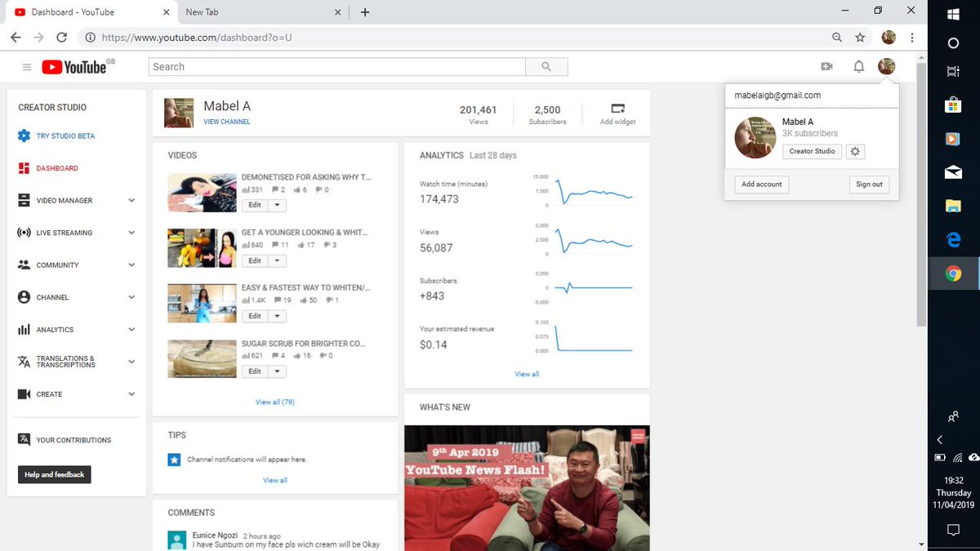Image resolution: width=980 pixels, height=551 pixels.
Task: Expand the Video Manager section
Action: tap(131, 201)
